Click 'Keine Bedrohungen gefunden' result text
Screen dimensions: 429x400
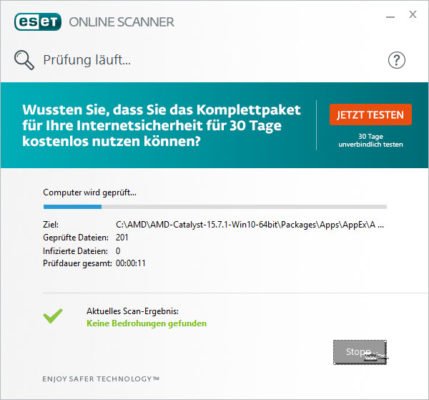click(x=146, y=323)
